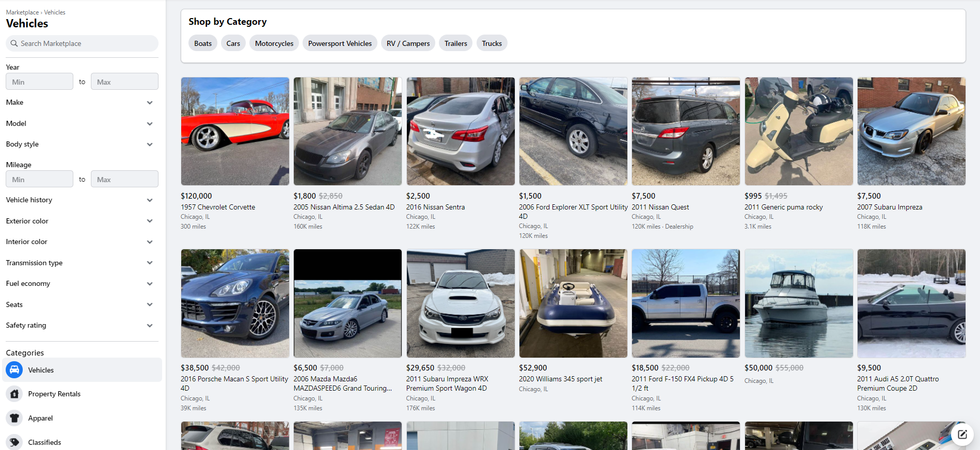Open Classifieds category
Viewport: 980px width, 450px height.
click(82, 442)
